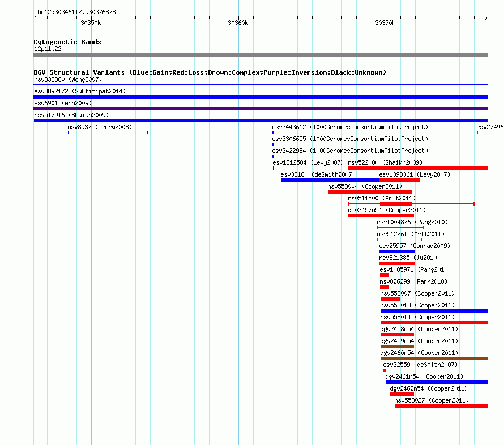This screenshot has width=504, height=445.
Task: Open the nsv558027 (Cooper2011) label
Action: [x=432, y=400]
